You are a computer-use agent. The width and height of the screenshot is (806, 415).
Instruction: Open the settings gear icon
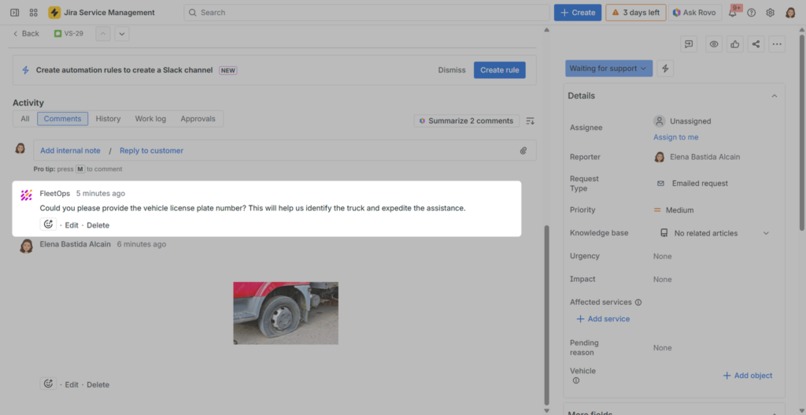coord(770,13)
